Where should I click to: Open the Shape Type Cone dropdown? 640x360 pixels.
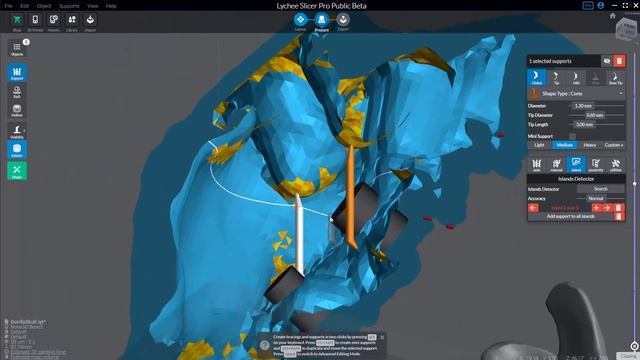pyautogui.click(x=576, y=93)
